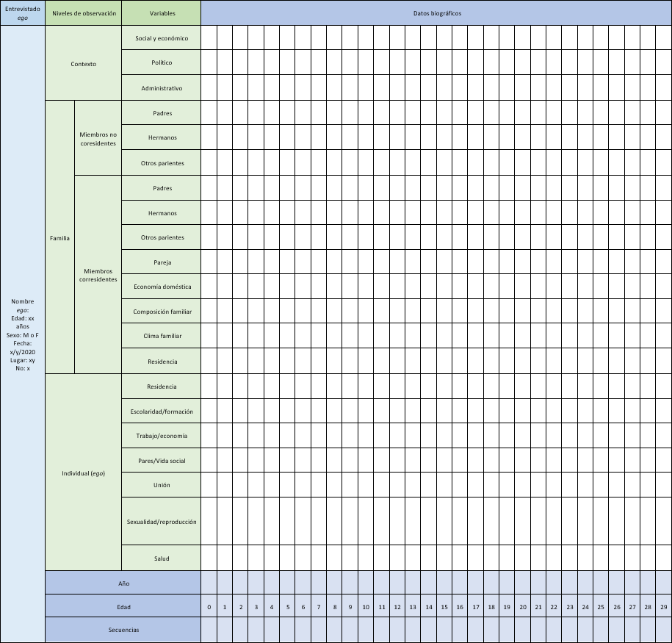
Task: Click the "Familia" level cell
Action: coord(59,238)
